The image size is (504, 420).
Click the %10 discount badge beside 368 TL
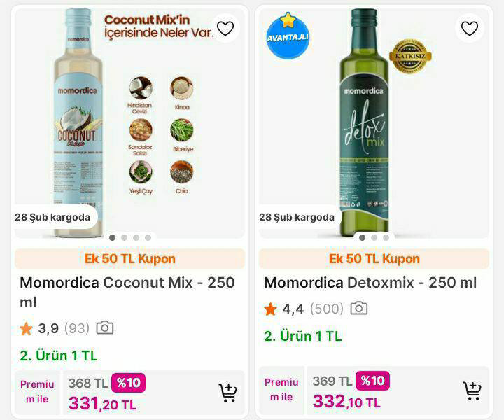click(x=128, y=383)
